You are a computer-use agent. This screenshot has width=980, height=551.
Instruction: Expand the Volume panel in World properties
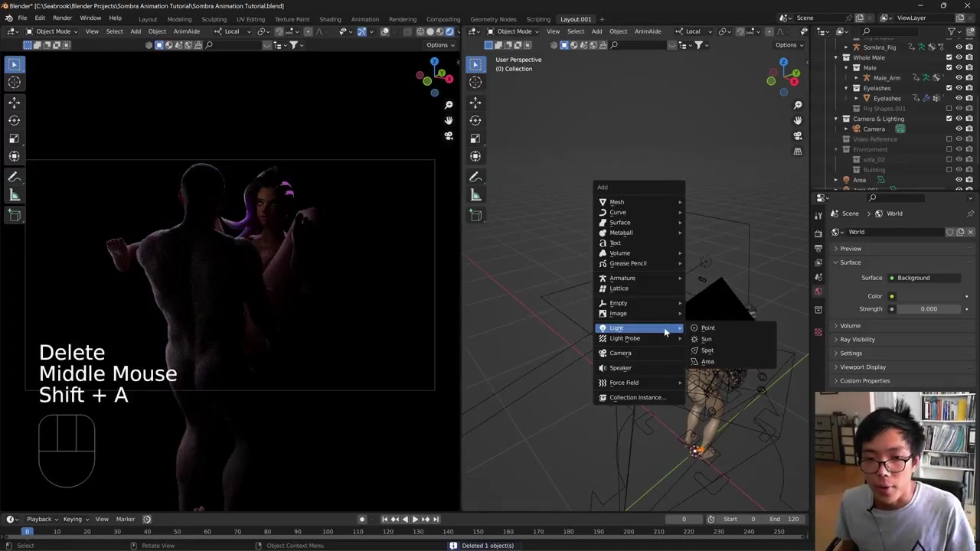point(850,325)
